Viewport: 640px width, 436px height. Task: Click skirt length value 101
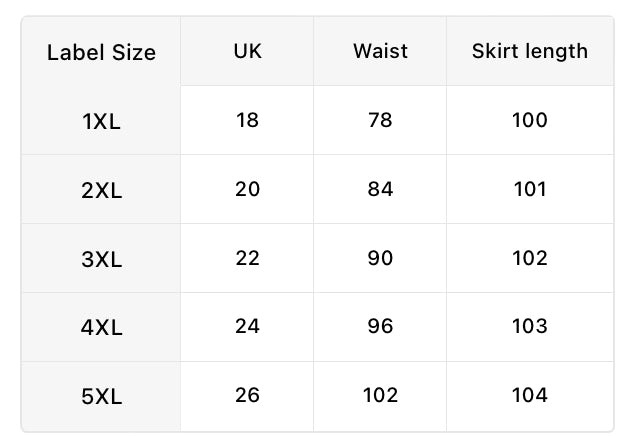tap(530, 189)
